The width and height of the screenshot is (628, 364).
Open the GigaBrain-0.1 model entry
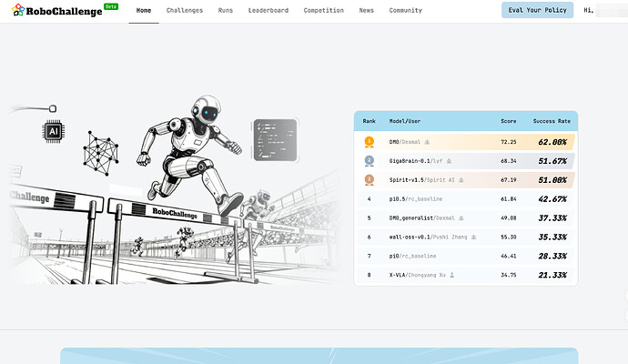[x=416, y=161]
